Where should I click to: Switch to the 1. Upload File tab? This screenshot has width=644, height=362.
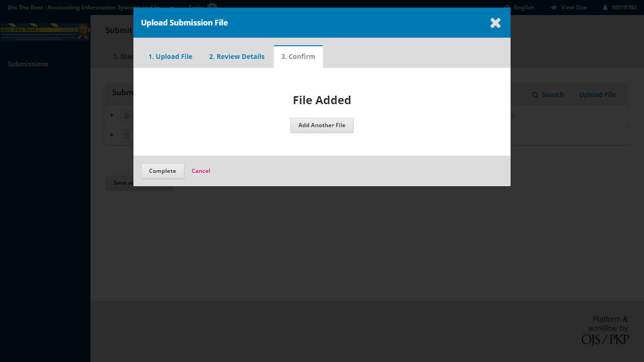pos(170,57)
